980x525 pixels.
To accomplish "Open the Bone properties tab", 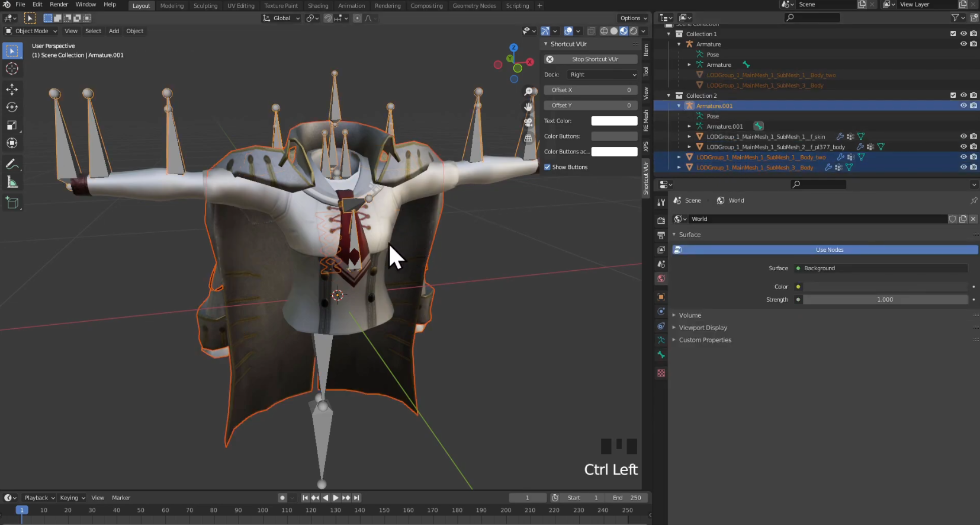I will tap(661, 355).
